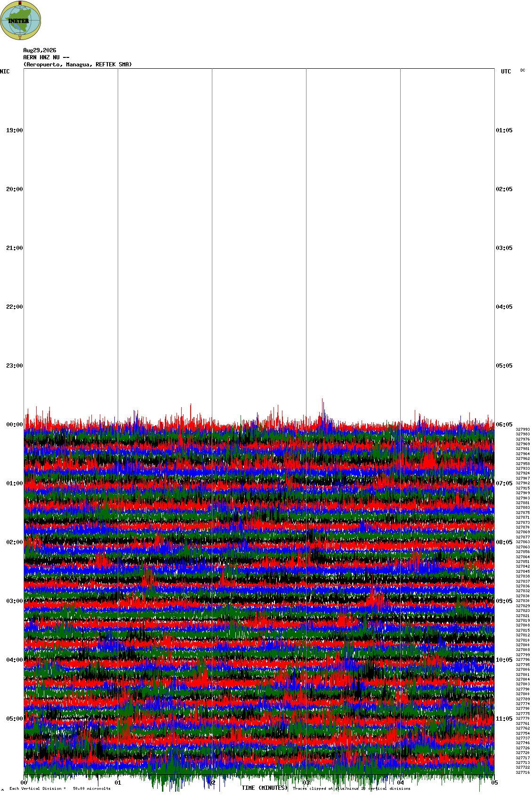Click the 05 minute axis label
Viewport: 532px width, 795px height.
coord(494,783)
